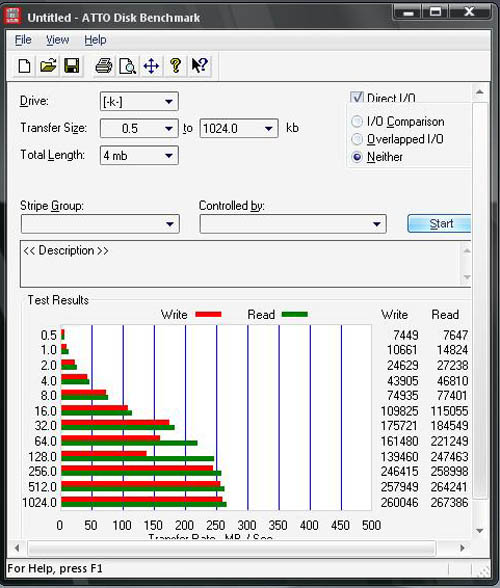Viewport: 500px width, 588px height.
Task: Click the New document toolbar icon
Action: (24, 66)
